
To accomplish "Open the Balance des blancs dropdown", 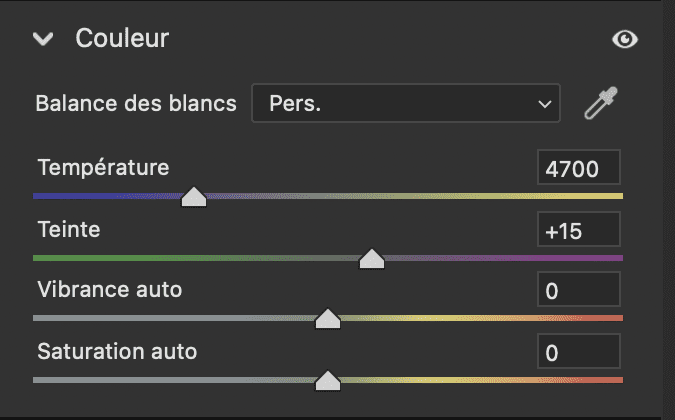I will (404, 103).
